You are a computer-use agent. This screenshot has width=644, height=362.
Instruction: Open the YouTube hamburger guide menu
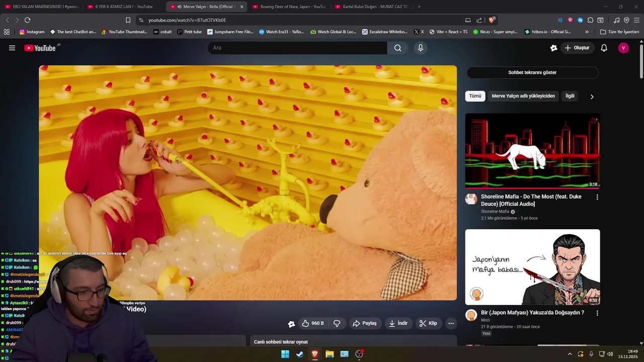point(12,48)
